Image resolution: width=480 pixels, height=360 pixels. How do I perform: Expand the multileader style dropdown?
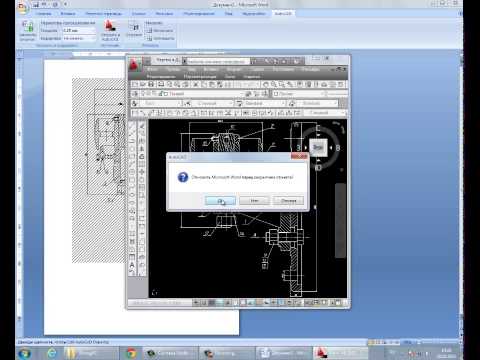(x=335, y=103)
